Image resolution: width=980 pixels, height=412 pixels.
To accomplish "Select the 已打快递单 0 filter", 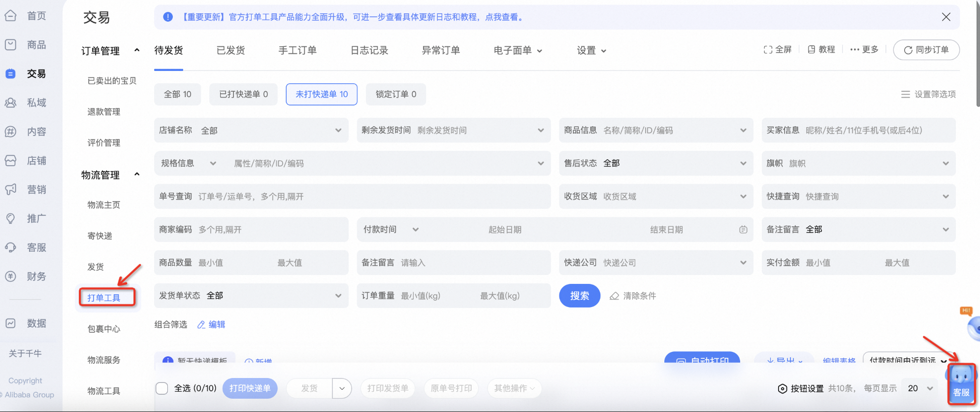I will coord(243,94).
